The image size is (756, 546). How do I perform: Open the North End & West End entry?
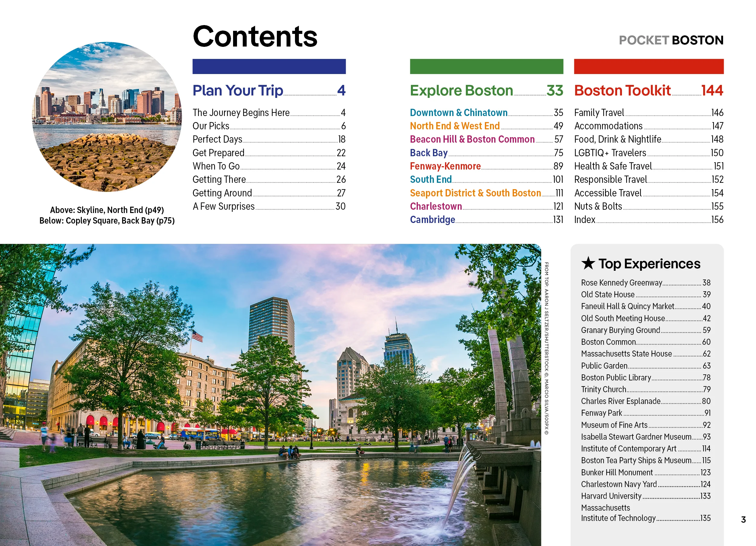[x=455, y=126]
